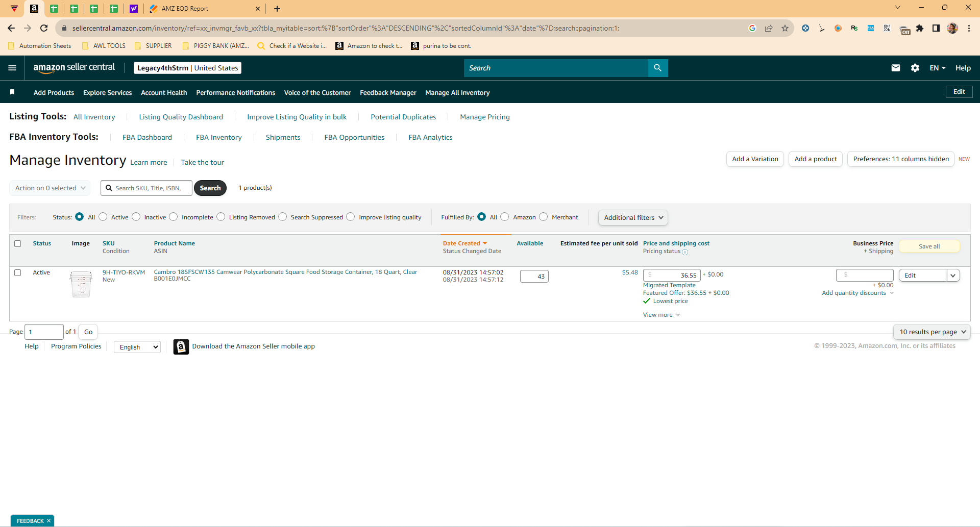Screen dimensions: 980x527
Task: Open the messages envelope icon
Action: click(895, 68)
